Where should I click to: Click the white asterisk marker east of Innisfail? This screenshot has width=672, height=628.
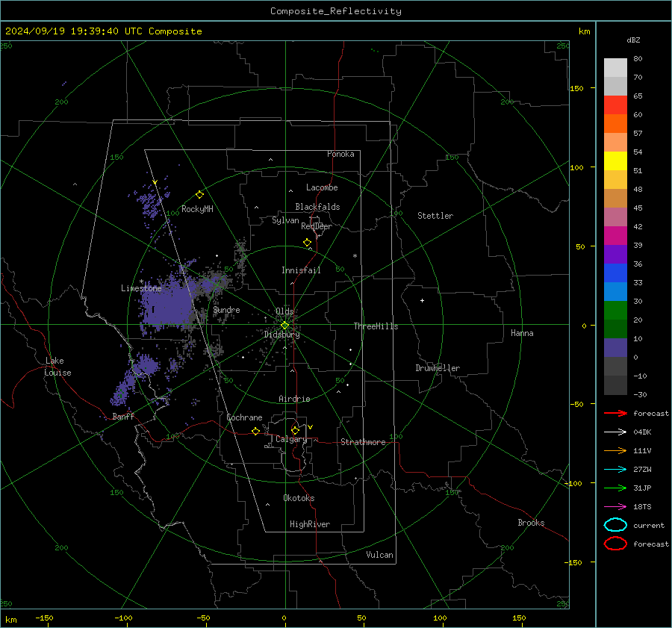click(x=355, y=256)
